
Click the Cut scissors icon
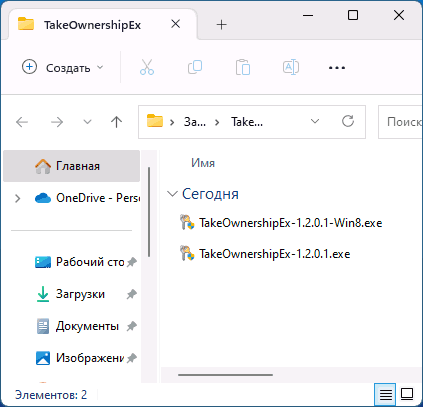tap(147, 67)
